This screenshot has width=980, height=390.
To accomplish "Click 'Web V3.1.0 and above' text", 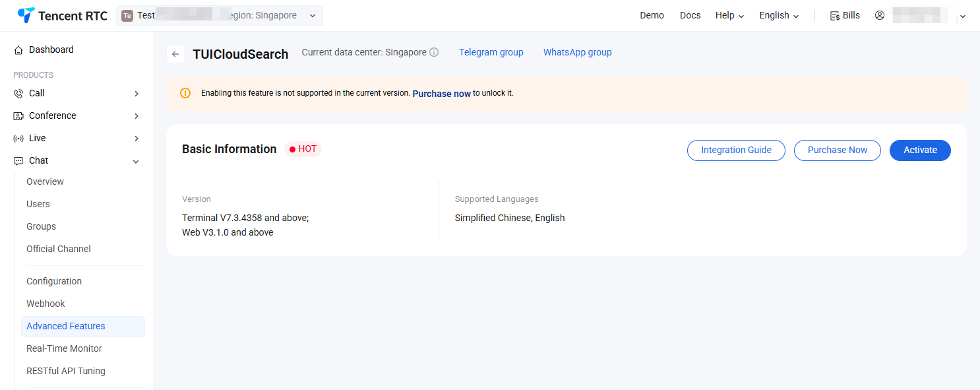I will point(228,232).
